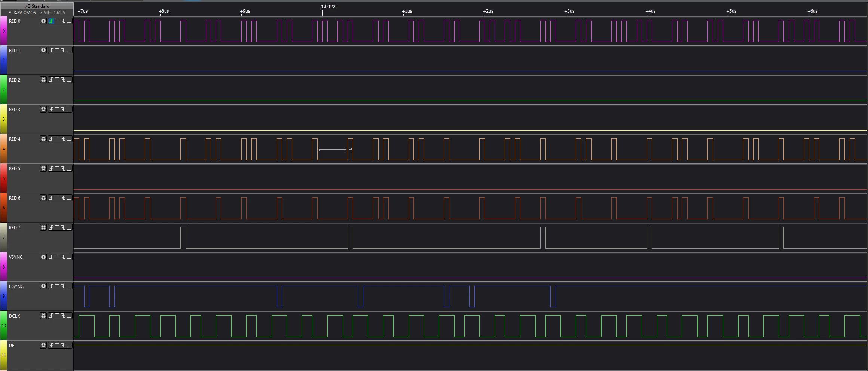The height and width of the screenshot is (371, 868).
Task: Select the DCLK channel name
Action: click(15, 316)
